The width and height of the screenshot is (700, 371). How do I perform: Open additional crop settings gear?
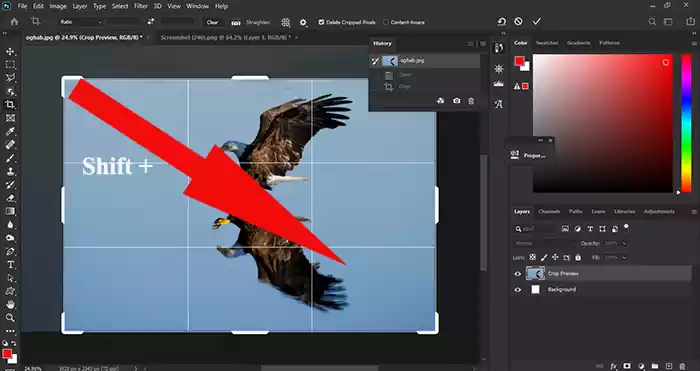pos(304,22)
